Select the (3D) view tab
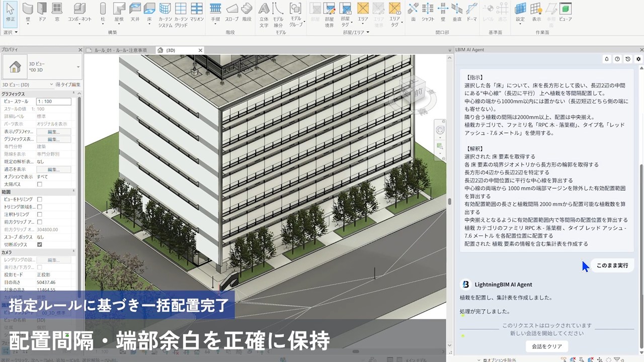Viewport: 644px width, 362px height. click(x=170, y=50)
